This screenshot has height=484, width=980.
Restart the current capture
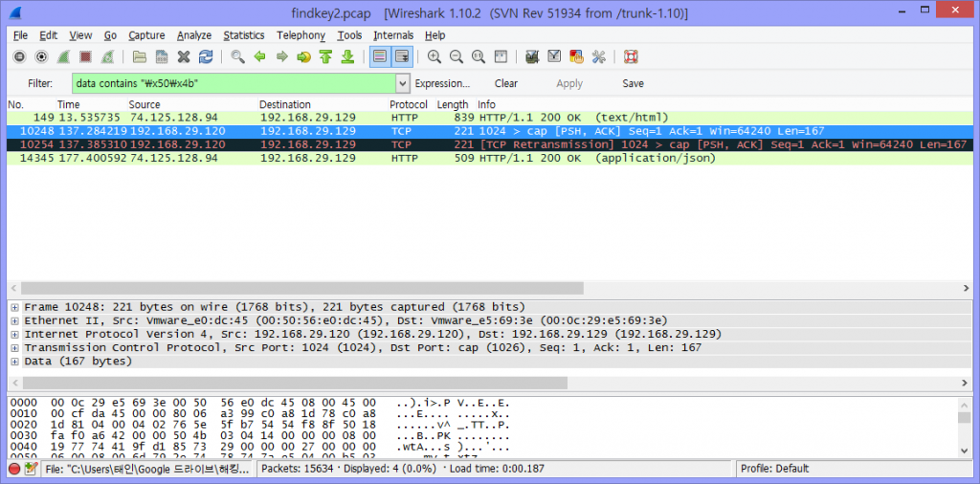(107, 56)
